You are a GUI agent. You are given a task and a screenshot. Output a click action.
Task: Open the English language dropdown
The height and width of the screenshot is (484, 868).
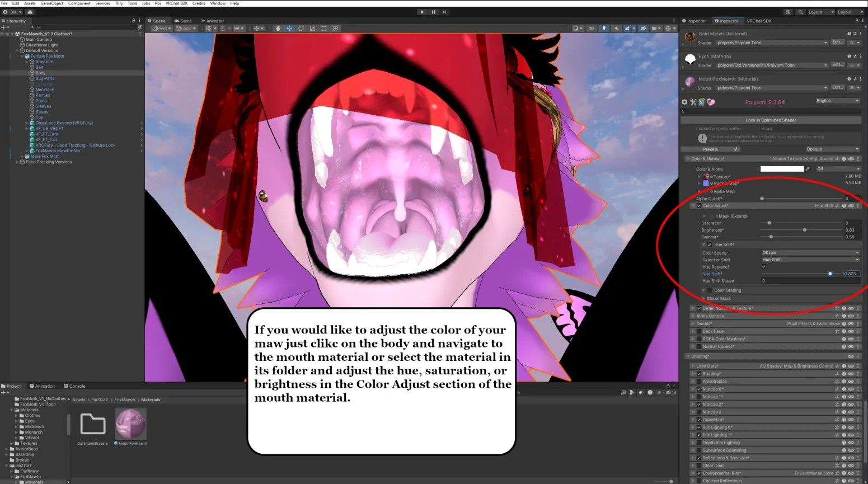tap(837, 101)
